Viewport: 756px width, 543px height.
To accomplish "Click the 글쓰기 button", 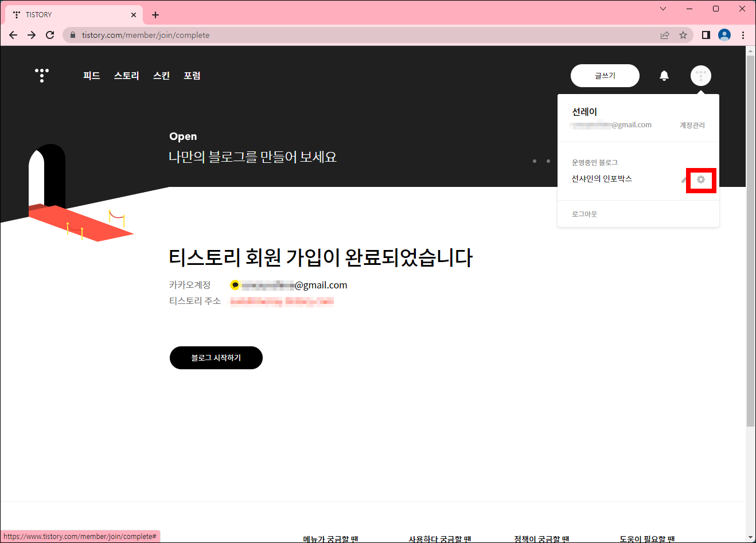I will point(605,76).
